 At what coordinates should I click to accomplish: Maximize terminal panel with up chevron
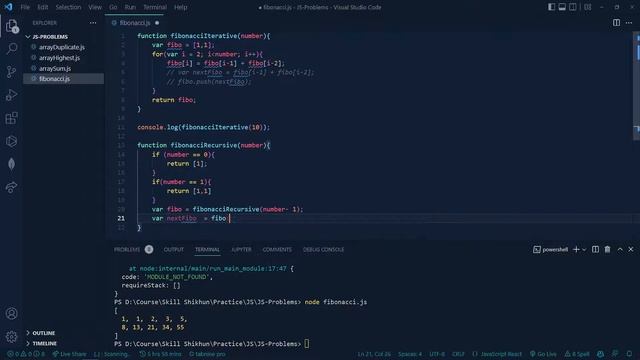[x=620, y=249]
